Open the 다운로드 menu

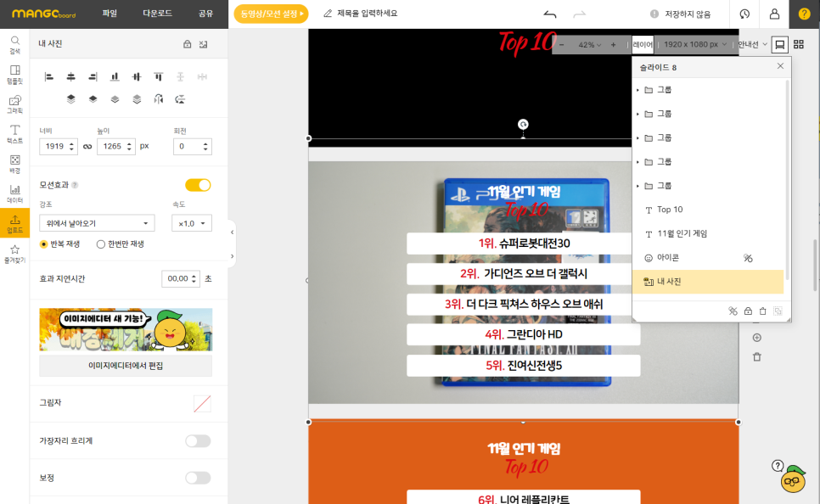(x=157, y=14)
